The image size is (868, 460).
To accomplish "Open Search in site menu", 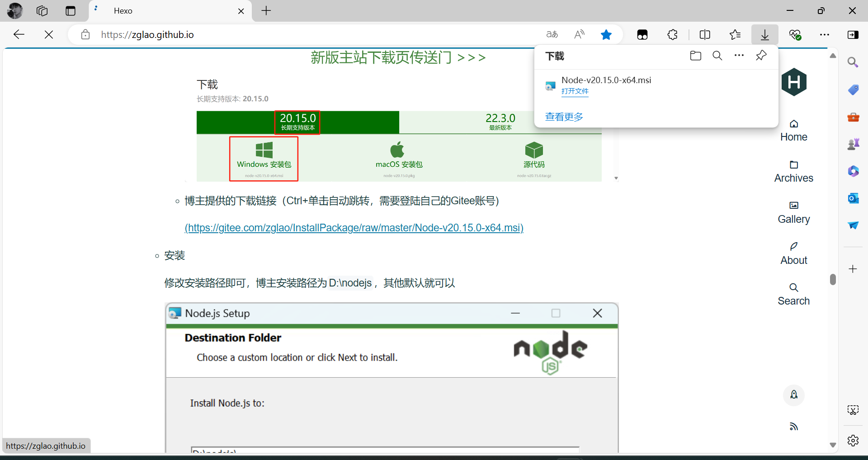I will point(794,295).
